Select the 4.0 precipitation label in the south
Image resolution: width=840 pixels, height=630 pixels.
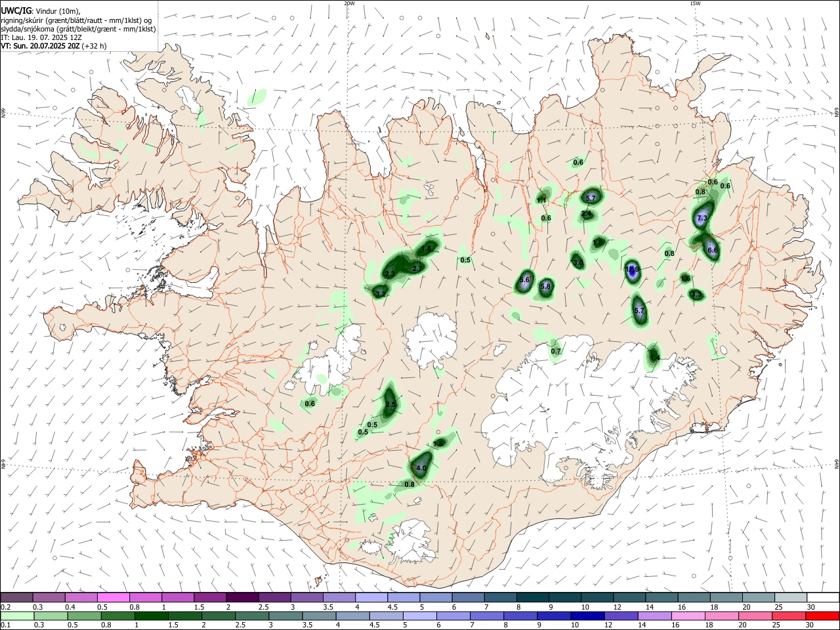click(x=422, y=468)
